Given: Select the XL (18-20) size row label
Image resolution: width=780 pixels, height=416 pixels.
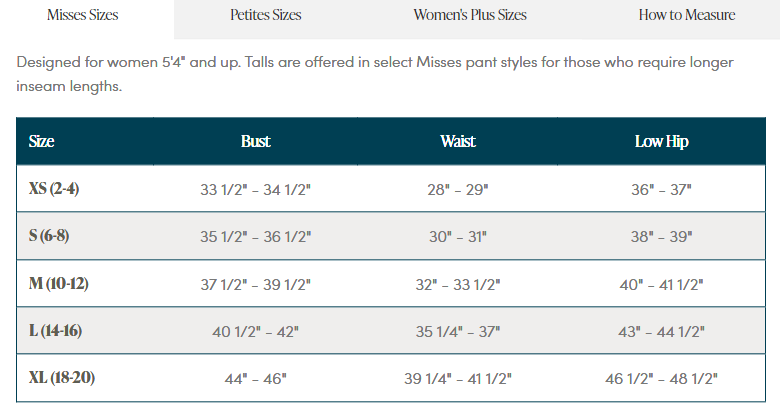Looking at the screenshot, I should click(x=62, y=378).
